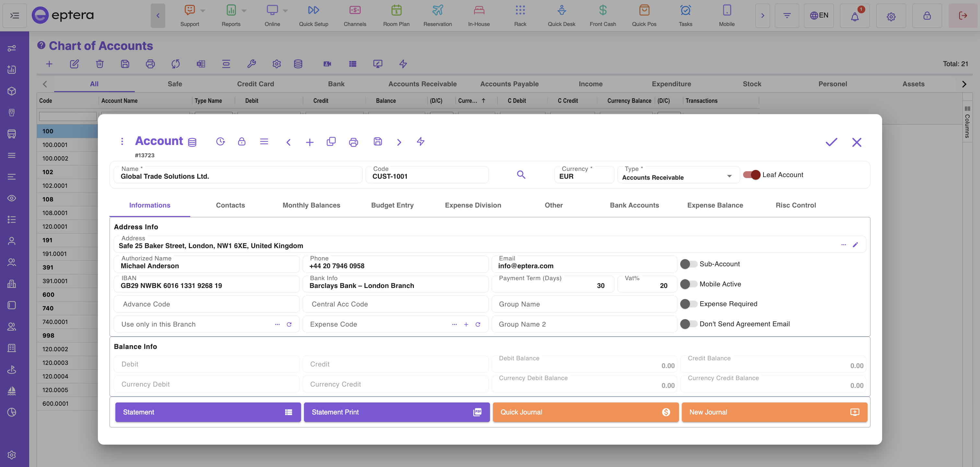Expand the three-dot menu beside Account title
This screenshot has height=467, width=980.
click(122, 142)
